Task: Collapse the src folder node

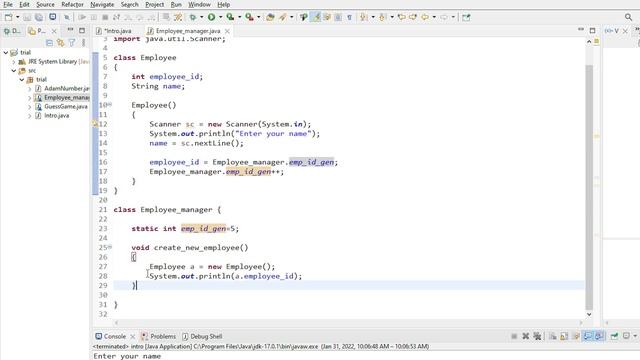Action: pos(13,71)
